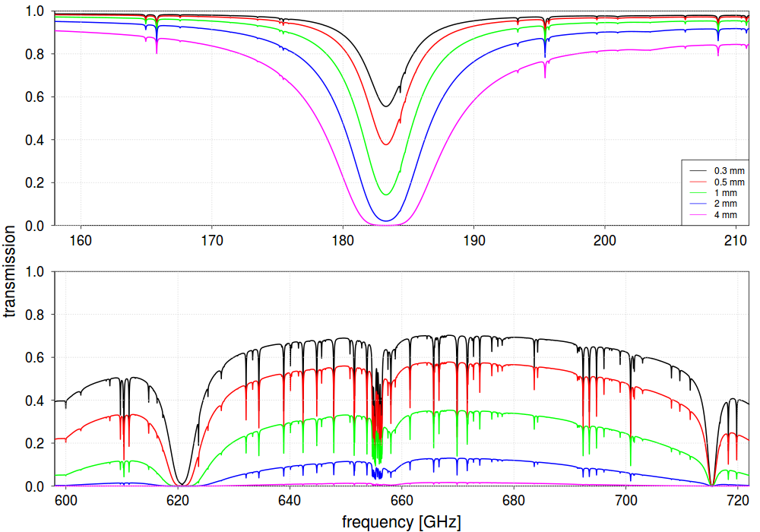The image size is (760, 532).
Task: Click the "190" frequency tick label
Action: [474, 240]
